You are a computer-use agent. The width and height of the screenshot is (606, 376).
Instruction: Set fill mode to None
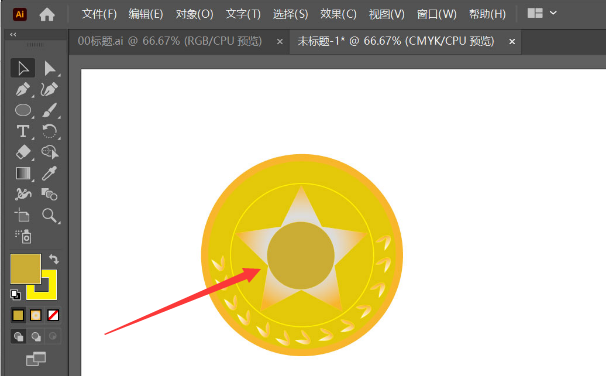click(x=53, y=315)
